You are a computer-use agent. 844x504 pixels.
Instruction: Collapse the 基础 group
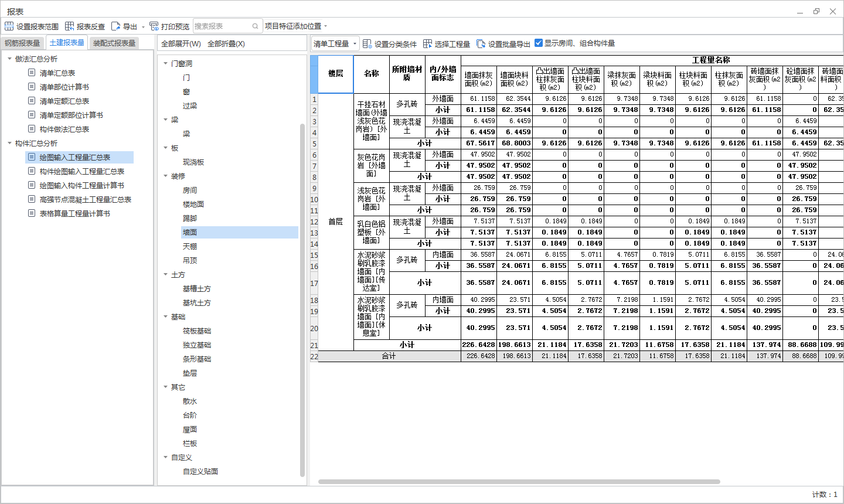coord(165,316)
